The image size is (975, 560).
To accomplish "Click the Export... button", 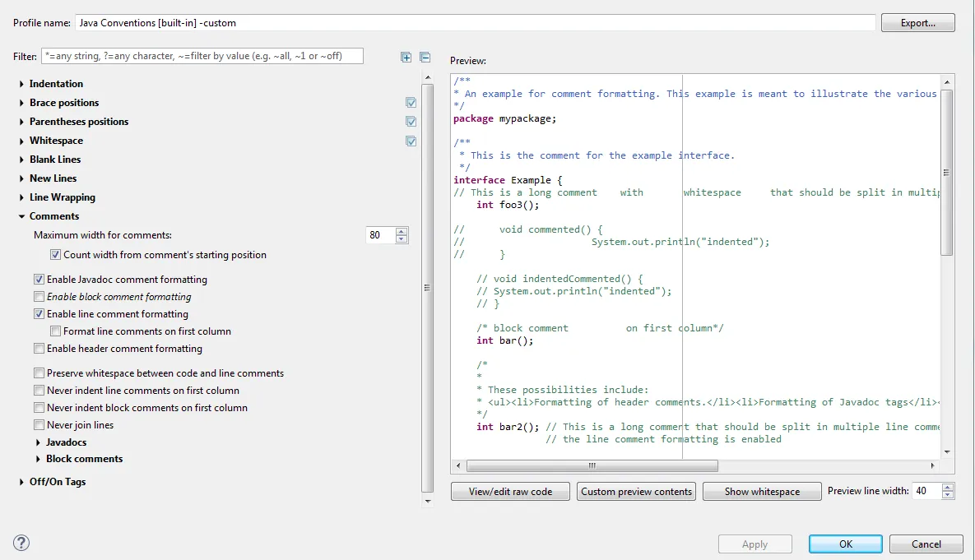I will [917, 23].
